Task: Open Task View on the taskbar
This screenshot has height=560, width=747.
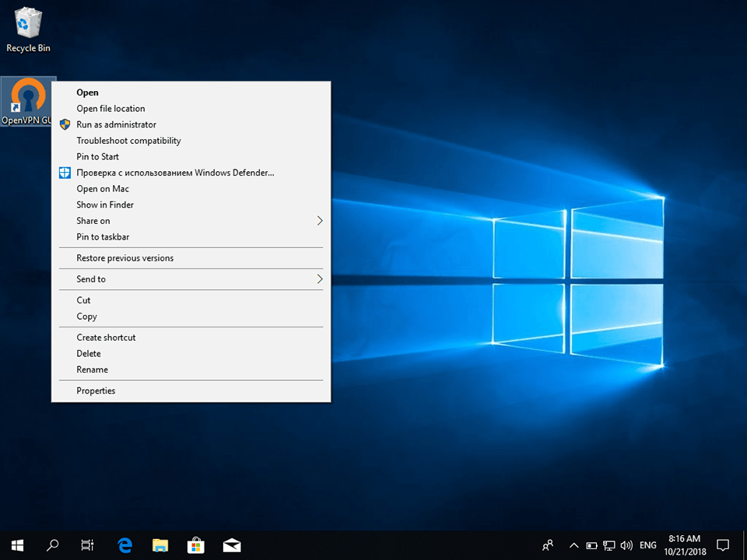Action: [87, 545]
